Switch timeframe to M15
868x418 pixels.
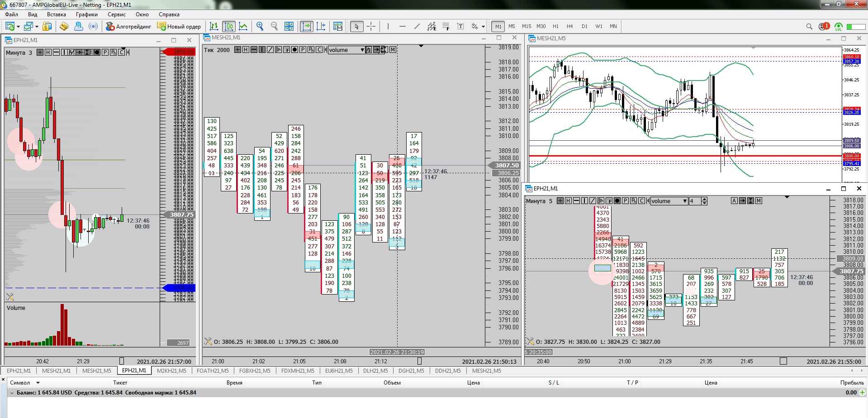coord(526,26)
